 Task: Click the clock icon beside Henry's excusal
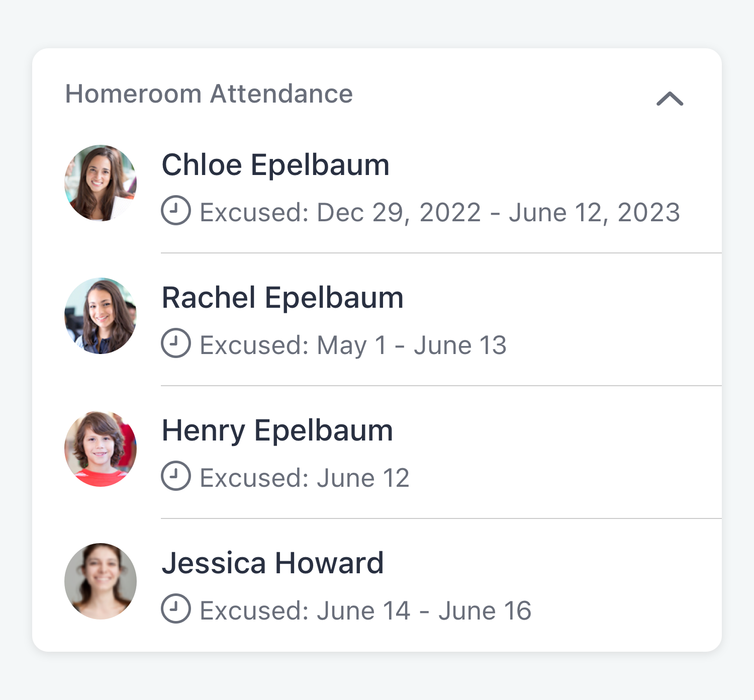click(176, 476)
